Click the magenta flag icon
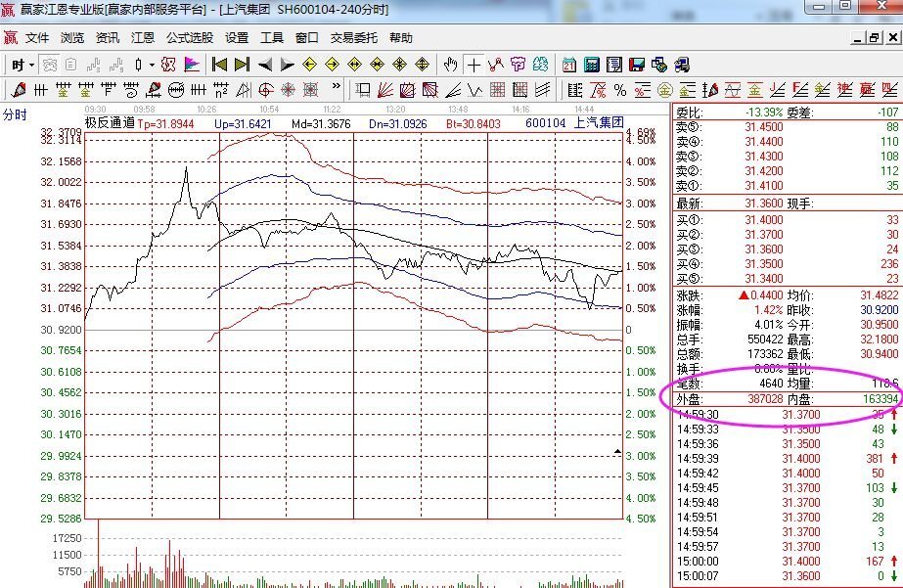The height and width of the screenshot is (588, 903). (x=192, y=66)
